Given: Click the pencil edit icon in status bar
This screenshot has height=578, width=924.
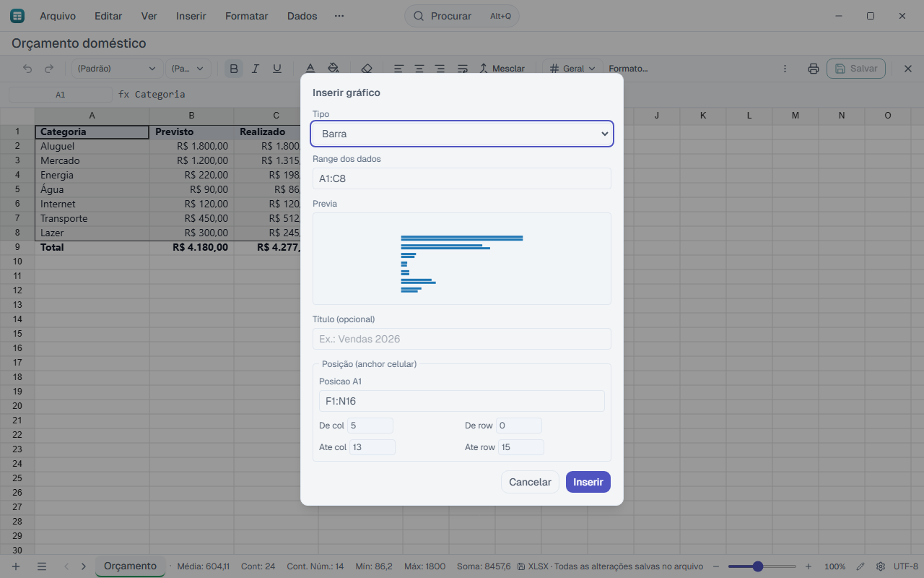Looking at the screenshot, I should pos(860,566).
